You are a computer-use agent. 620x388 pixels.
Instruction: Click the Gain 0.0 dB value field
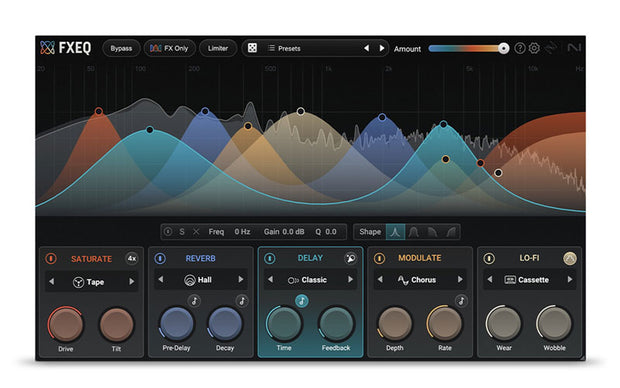[292, 231]
